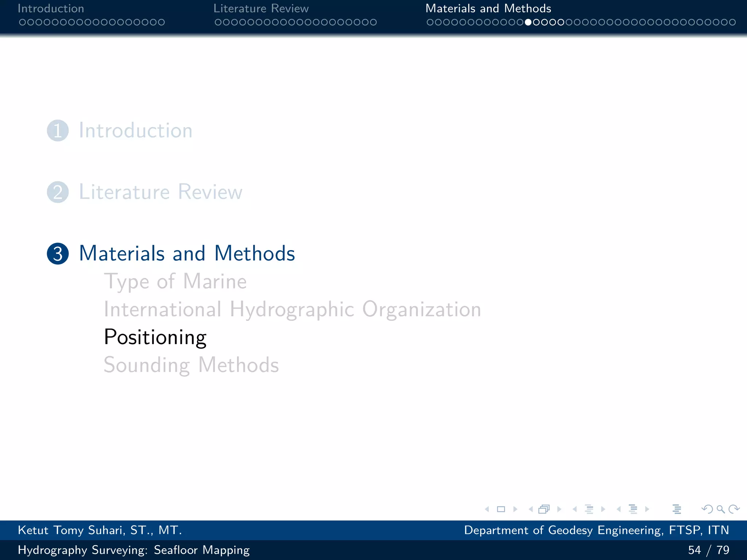Click the numbered circle 1 bullet

coord(58,131)
